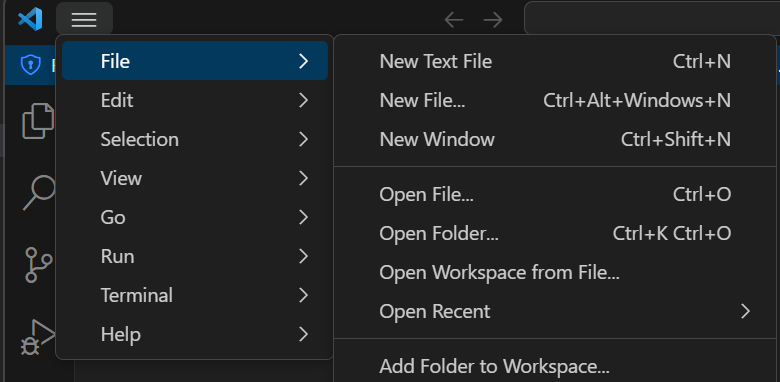Open Source Control branch icon
This screenshot has width=780, height=382.
38,265
